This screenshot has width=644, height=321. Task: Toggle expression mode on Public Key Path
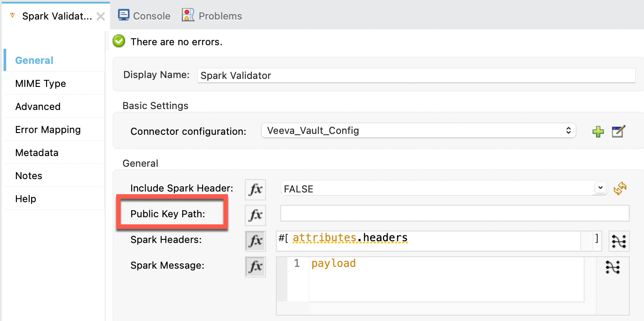[x=255, y=215]
